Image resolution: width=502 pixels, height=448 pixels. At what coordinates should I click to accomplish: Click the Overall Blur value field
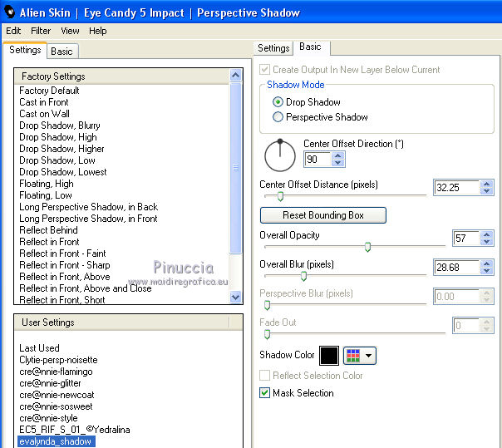(457, 268)
